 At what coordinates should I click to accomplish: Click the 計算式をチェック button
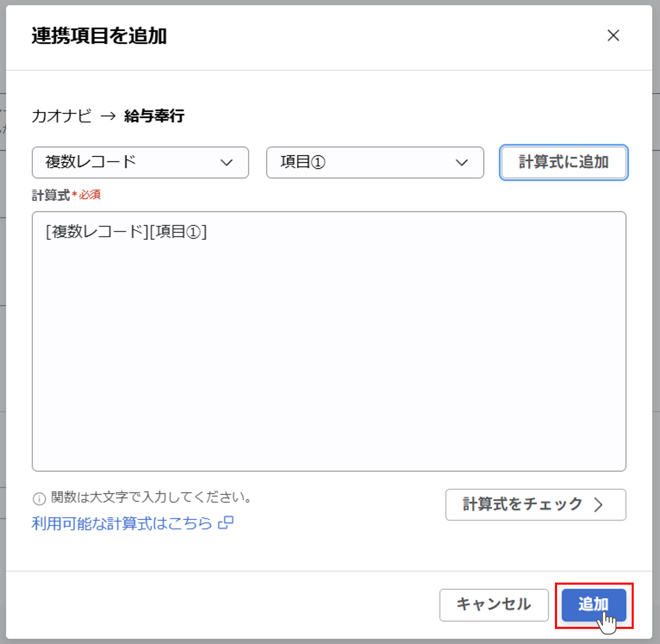536,505
